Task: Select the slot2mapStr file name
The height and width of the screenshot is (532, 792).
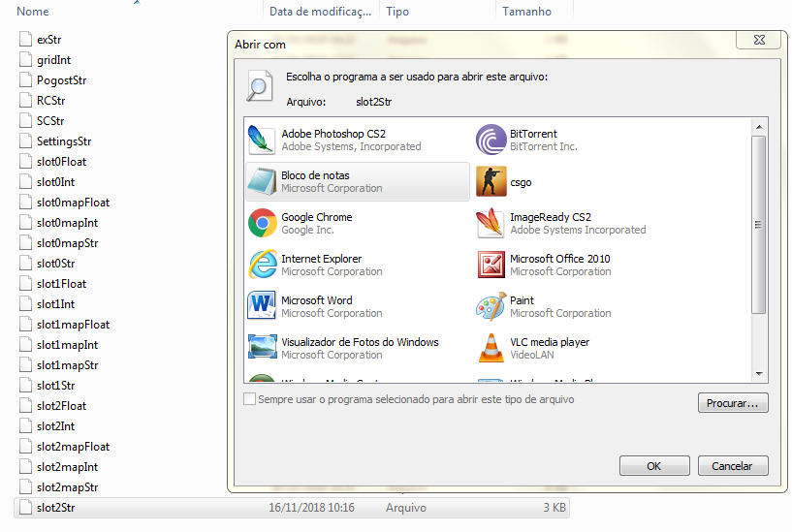Action: coord(67,487)
